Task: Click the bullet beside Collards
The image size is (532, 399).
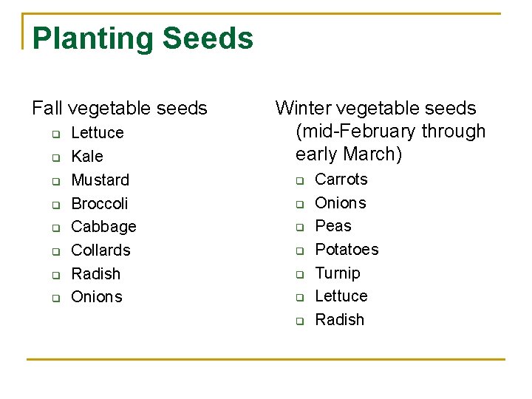Action: 54,251
